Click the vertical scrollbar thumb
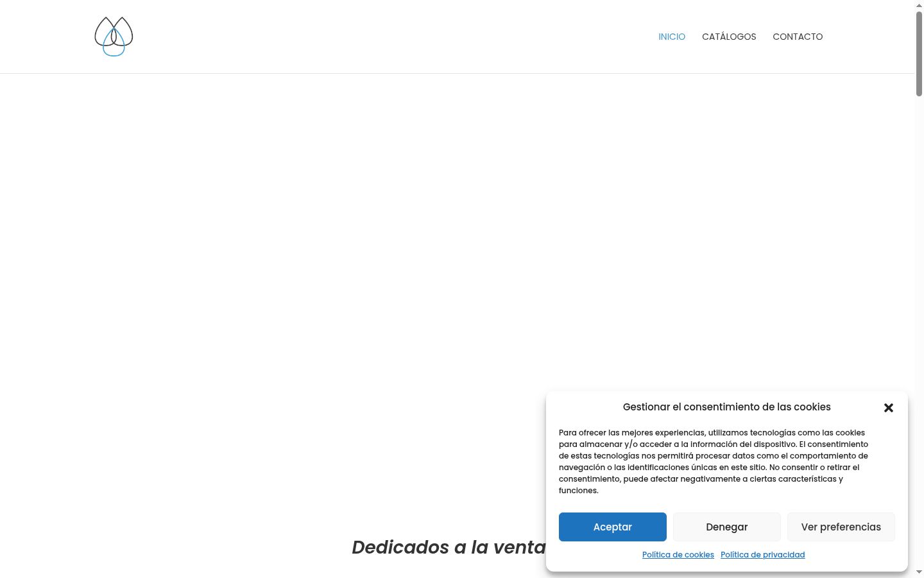 (919, 54)
